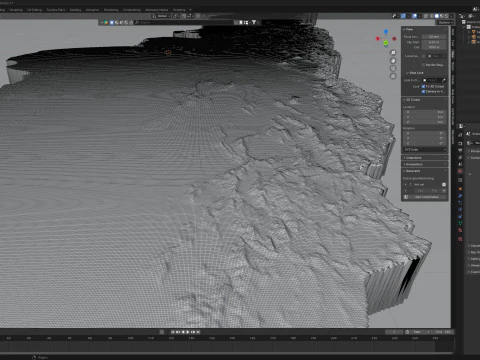The width and height of the screenshot is (480, 360).
Task: Click the 3D Cursor Location X field
Action: tap(425, 112)
